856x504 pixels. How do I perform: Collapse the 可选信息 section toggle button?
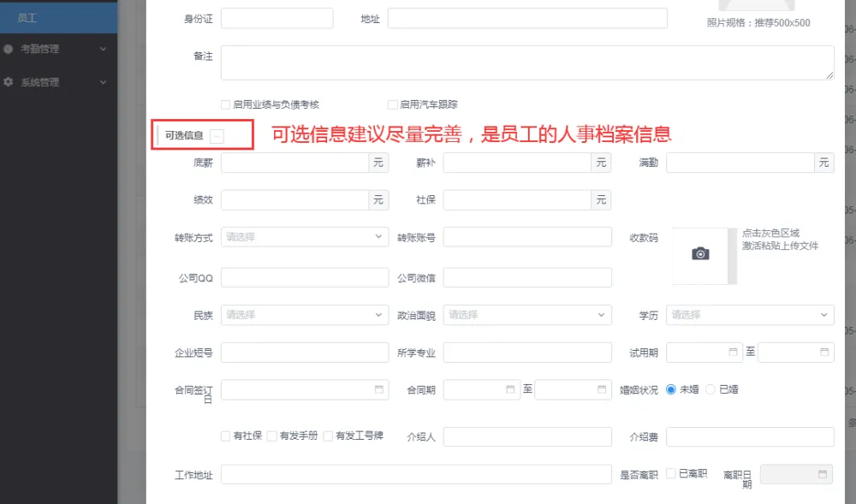[x=217, y=135]
